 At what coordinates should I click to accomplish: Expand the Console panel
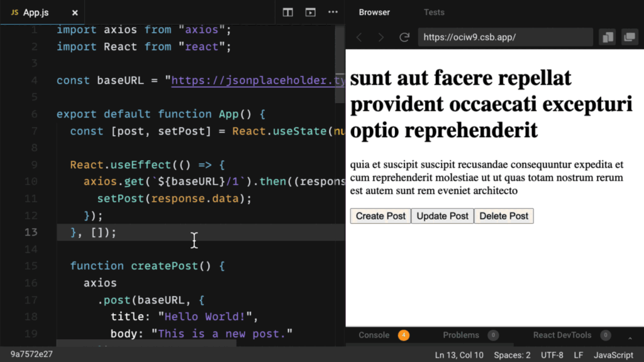pos(374,336)
